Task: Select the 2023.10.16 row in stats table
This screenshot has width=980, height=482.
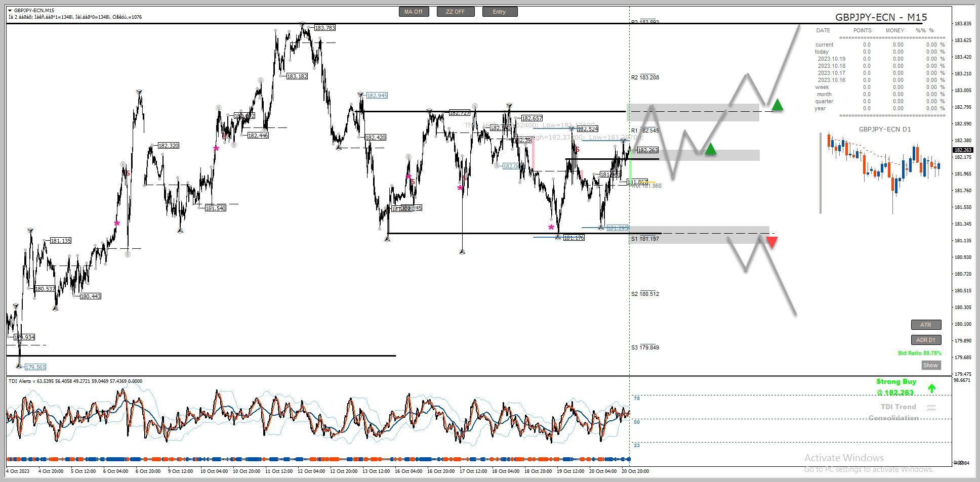Action: point(880,80)
